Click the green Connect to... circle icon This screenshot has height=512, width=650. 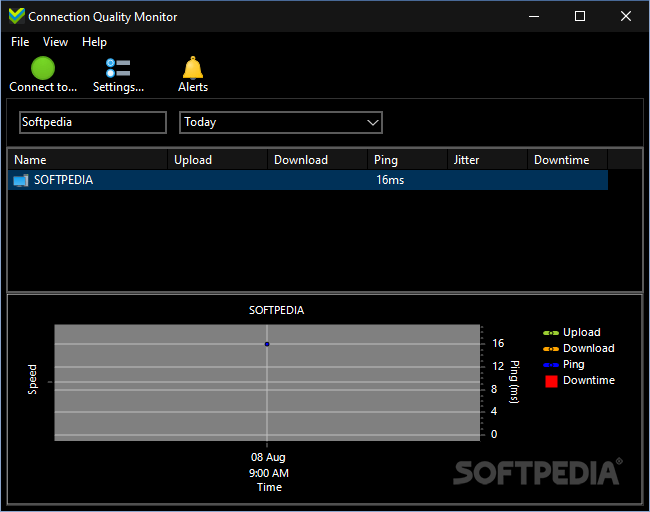[x=43, y=68]
